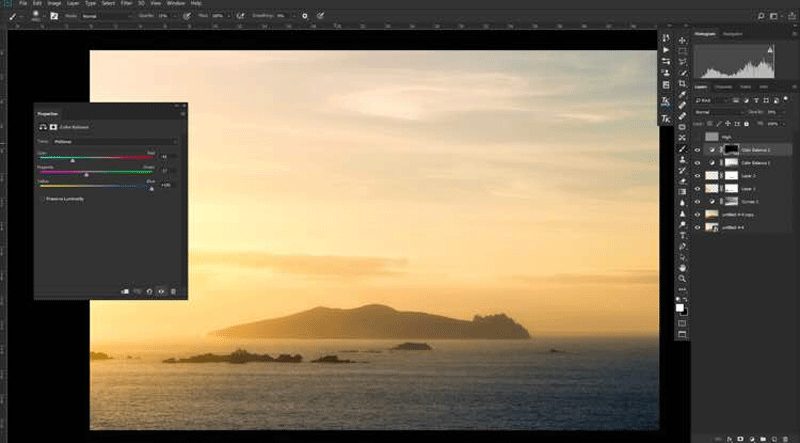Enable the Preserve Luminosity checkbox

(43, 199)
